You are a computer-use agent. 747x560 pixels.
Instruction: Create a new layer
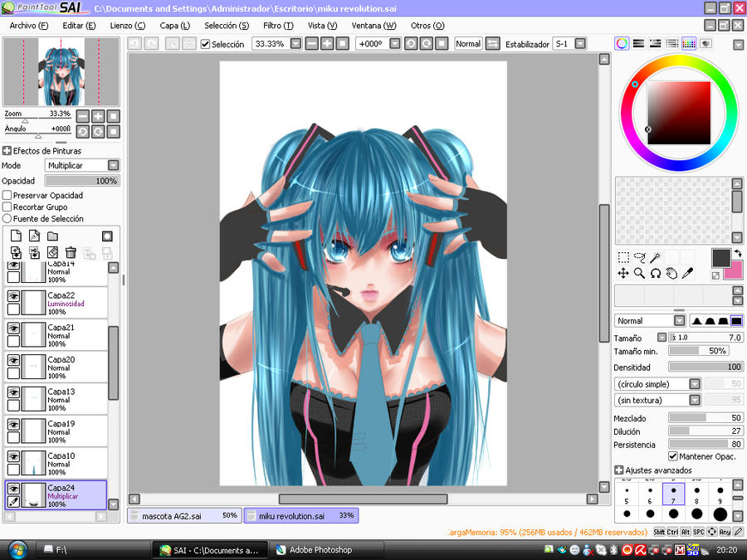click(x=16, y=236)
